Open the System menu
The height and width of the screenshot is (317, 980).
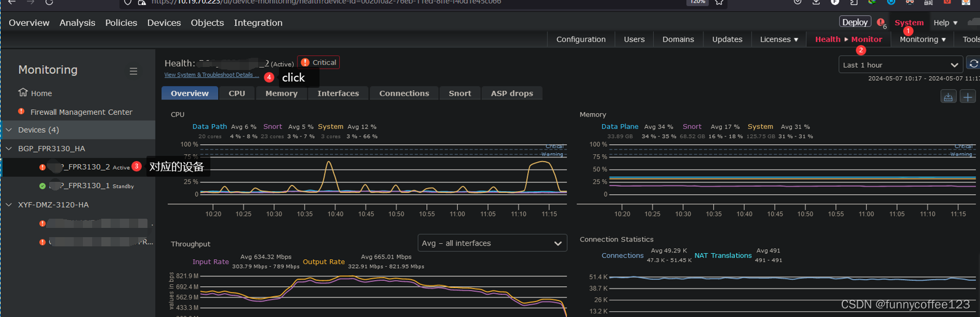click(x=909, y=23)
